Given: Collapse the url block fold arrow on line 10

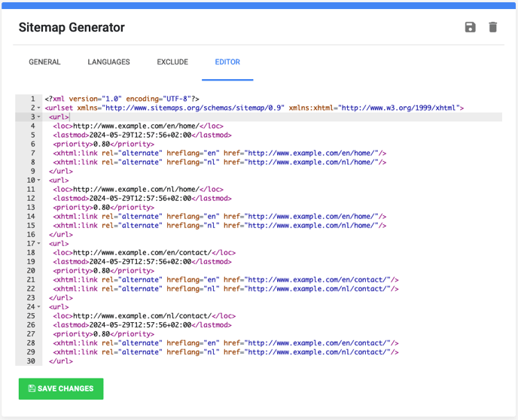Looking at the screenshot, I should tap(38, 181).
